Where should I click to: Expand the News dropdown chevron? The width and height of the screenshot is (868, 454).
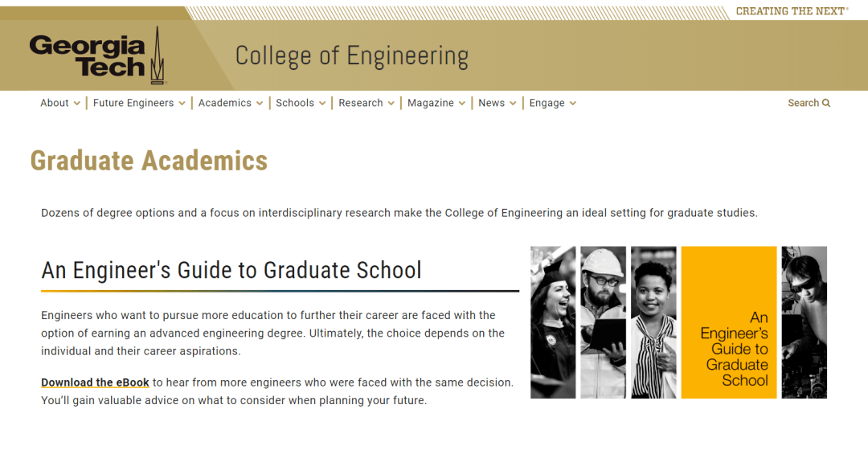[x=513, y=104]
